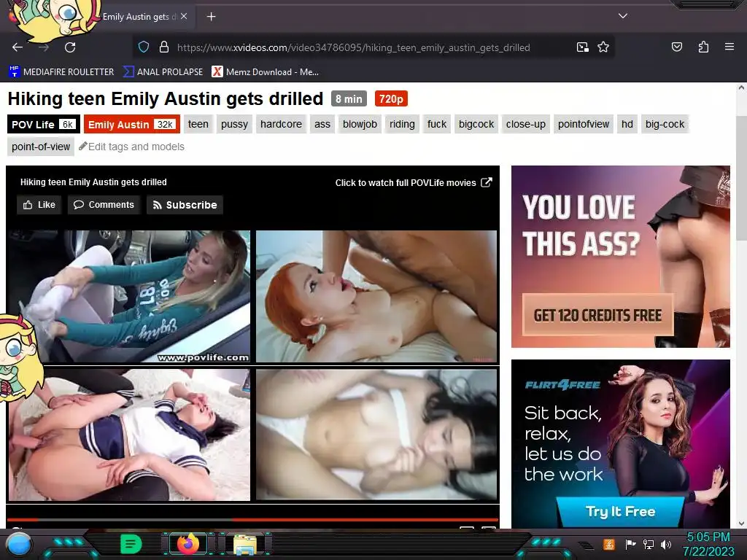Open a new tab with plus button
The height and width of the screenshot is (560, 747).
pyautogui.click(x=211, y=17)
